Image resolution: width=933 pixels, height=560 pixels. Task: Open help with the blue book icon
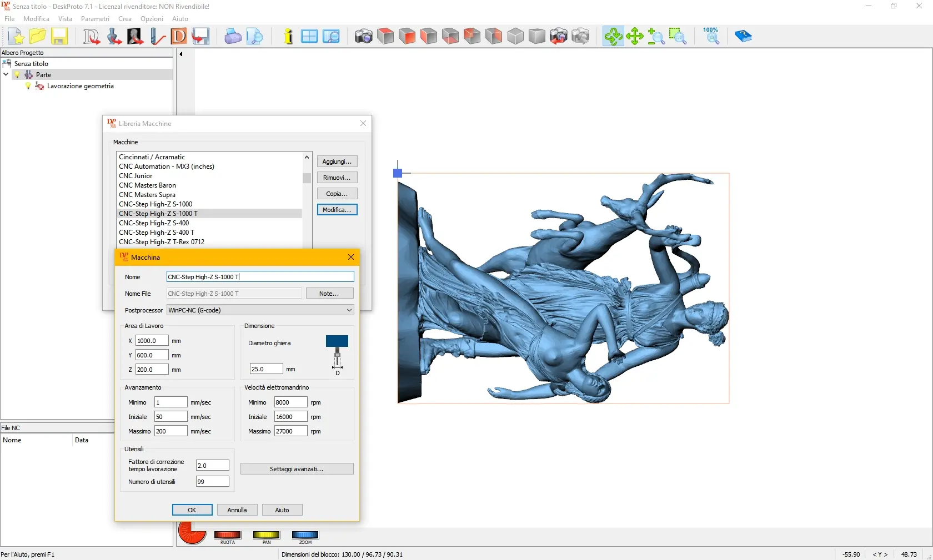[743, 36]
